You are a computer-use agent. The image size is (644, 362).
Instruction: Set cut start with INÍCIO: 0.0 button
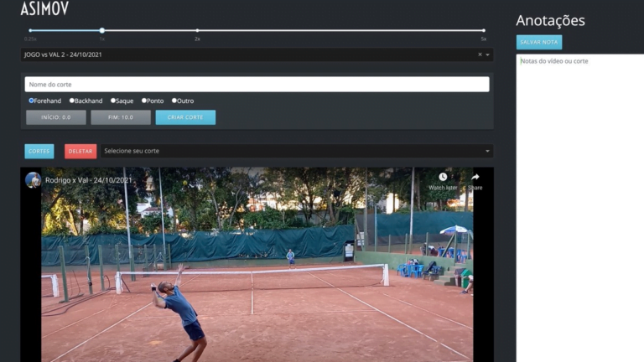[56, 117]
